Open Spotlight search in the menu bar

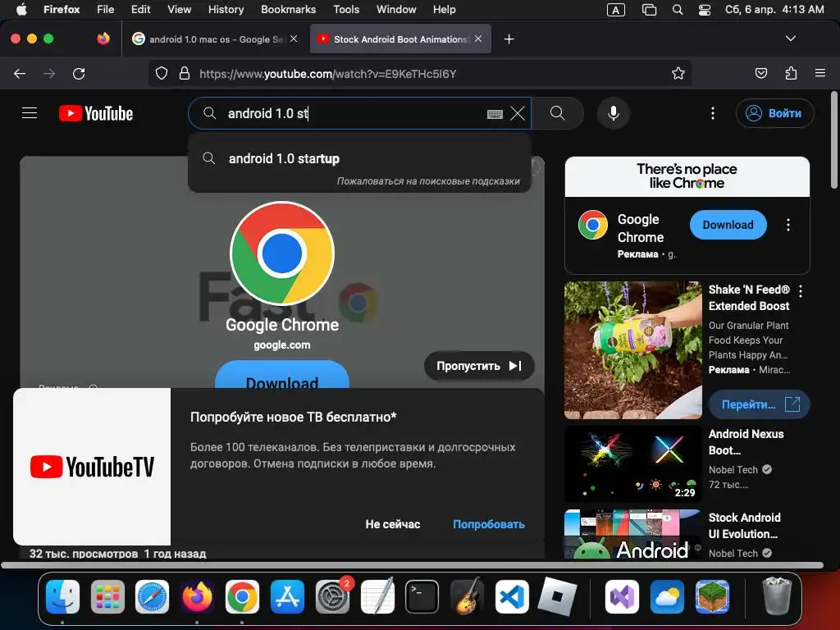(678, 10)
